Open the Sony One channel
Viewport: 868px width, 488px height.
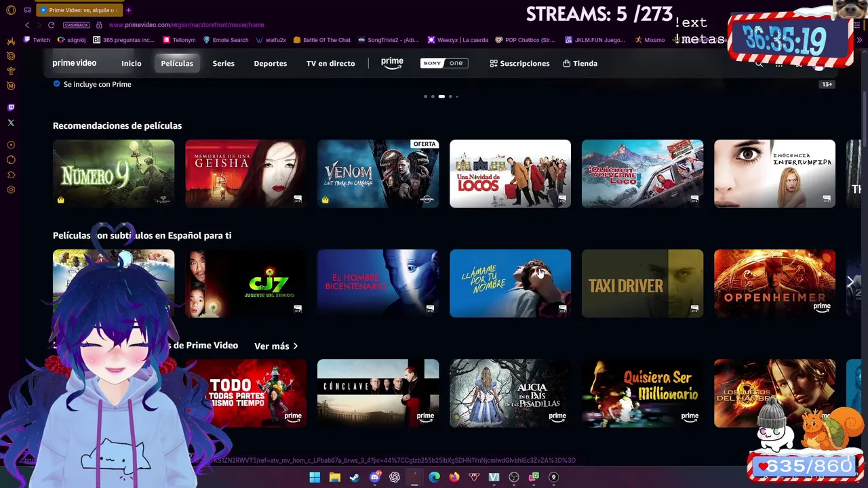[x=444, y=63]
